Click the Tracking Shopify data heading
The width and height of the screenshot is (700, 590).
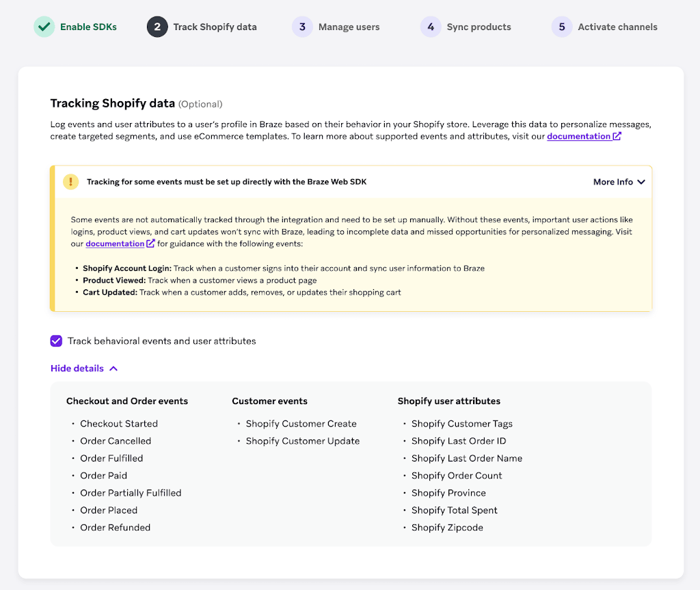[x=113, y=103]
